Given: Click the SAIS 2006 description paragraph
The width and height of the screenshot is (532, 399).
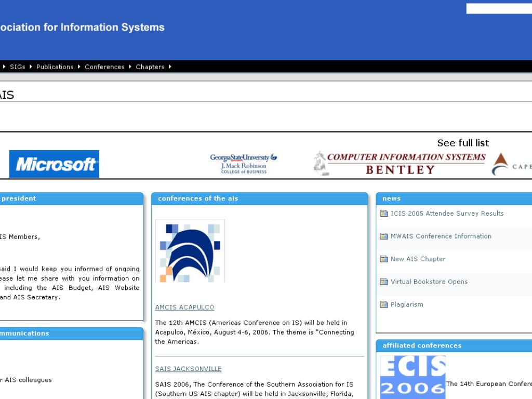Looking at the screenshot, I should 255,389.
